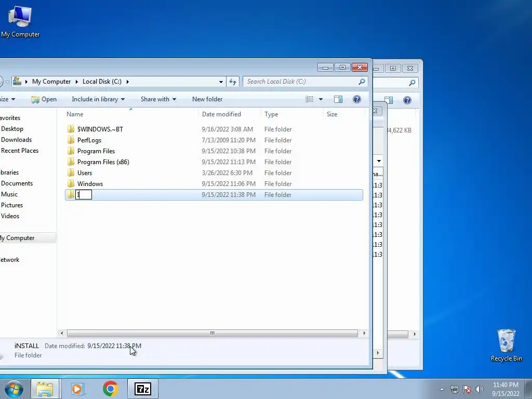
Task: Open the address bar history dropdown
Action: [221, 82]
